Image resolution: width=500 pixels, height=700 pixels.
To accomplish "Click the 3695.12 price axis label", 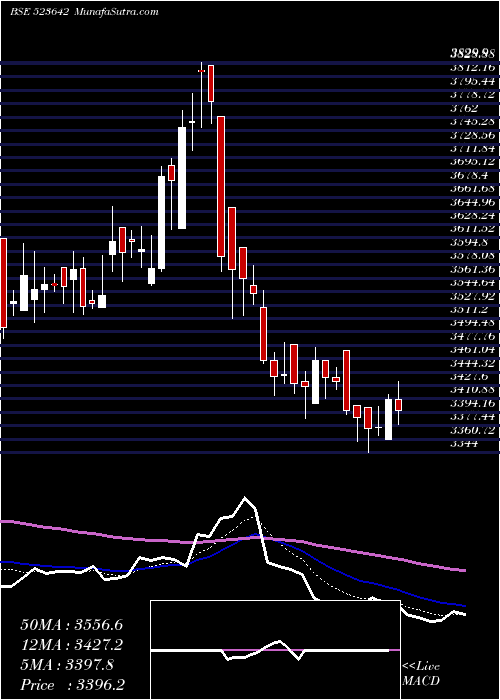I will click(472, 162).
